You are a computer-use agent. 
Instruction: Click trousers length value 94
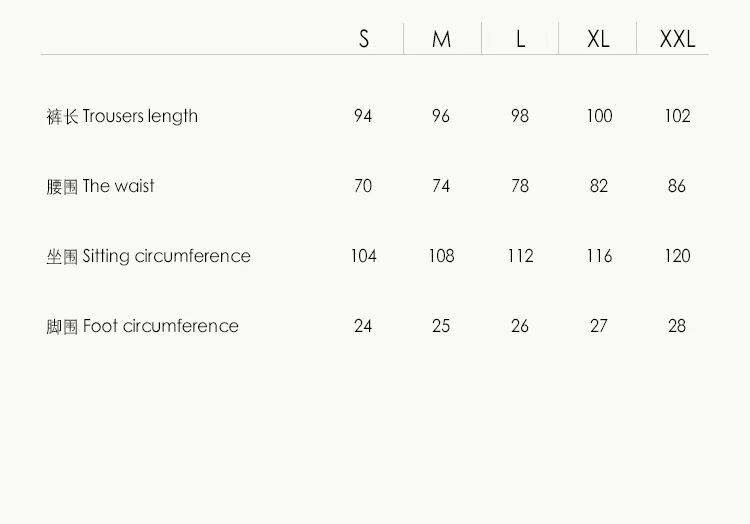(363, 116)
